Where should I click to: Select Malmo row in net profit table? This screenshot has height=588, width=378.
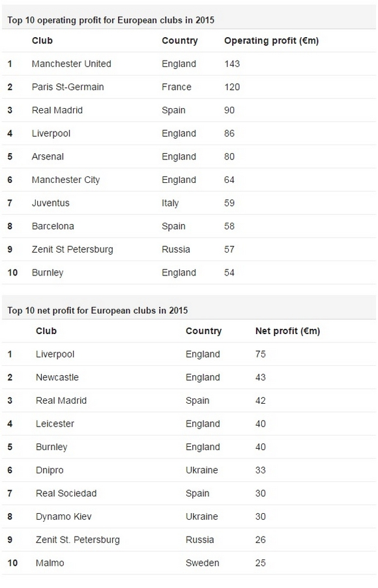point(189,563)
